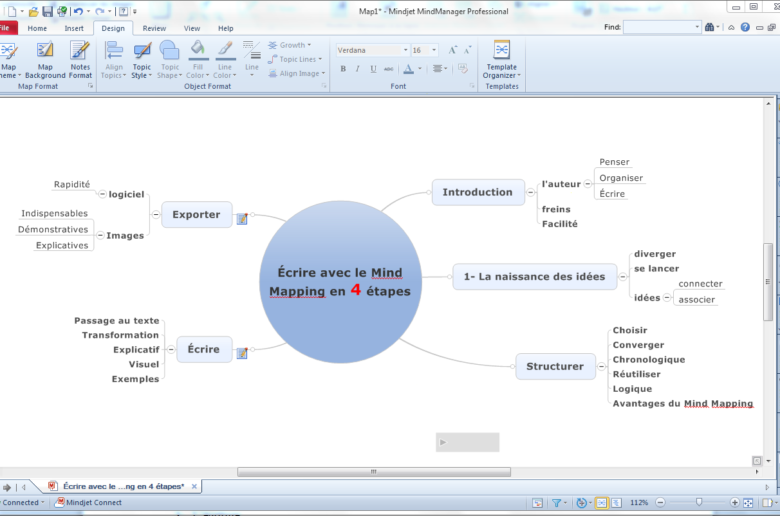Click the filter funnel in status bar

[x=557, y=503]
